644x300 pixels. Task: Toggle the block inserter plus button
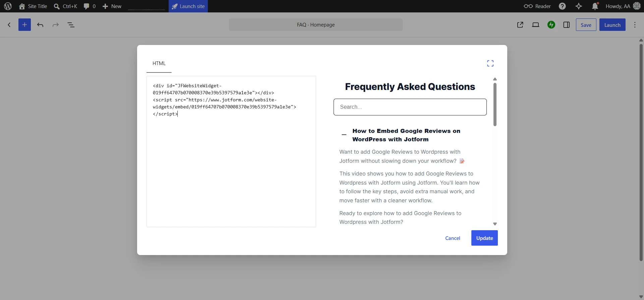[24, 25]
